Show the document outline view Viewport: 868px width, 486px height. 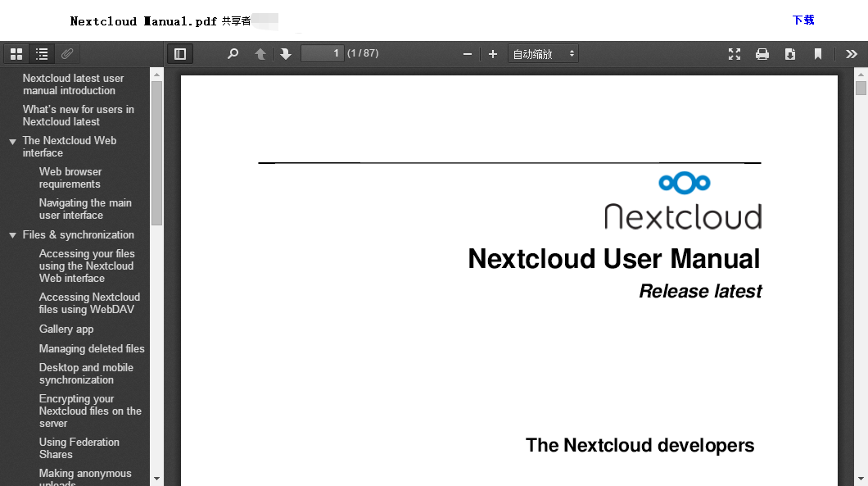(42, 54)
